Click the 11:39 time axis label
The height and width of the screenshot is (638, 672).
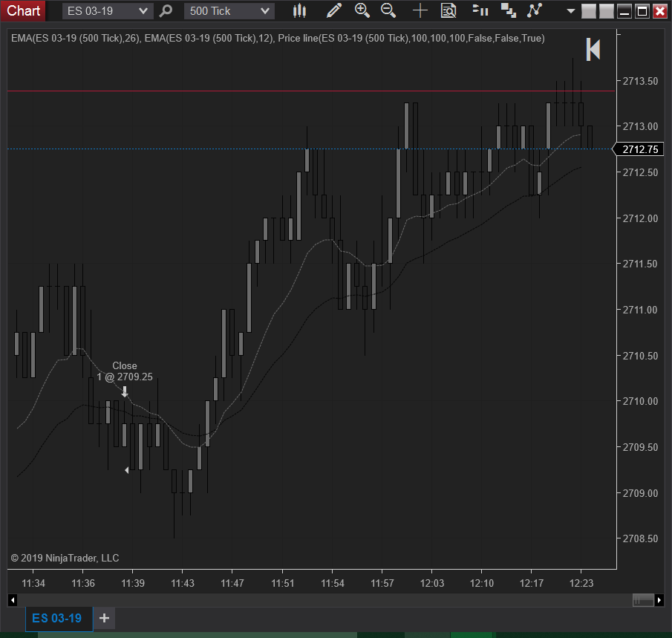click(x=132, y=583)
